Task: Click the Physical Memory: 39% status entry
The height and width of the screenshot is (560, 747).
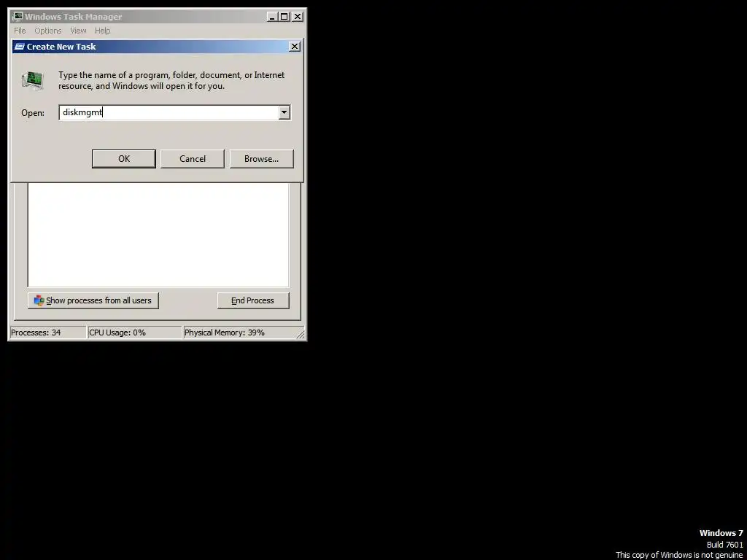Action: tap(239, 332)
